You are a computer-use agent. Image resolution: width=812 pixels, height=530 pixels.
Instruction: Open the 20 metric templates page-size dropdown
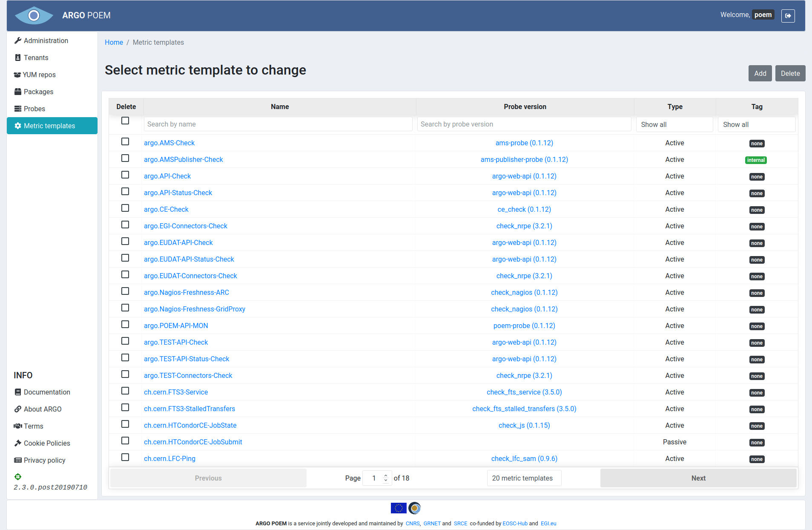pos(524,478)
